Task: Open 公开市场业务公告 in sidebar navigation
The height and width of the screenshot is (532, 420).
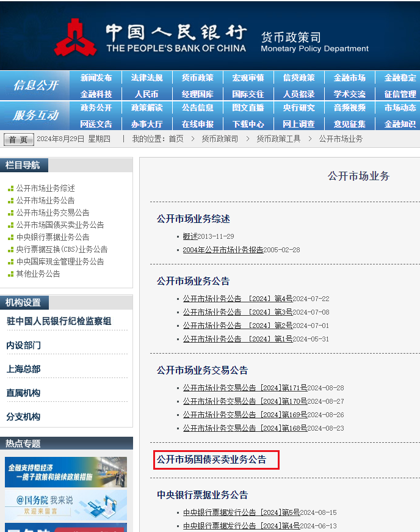Action: [45, 200]
